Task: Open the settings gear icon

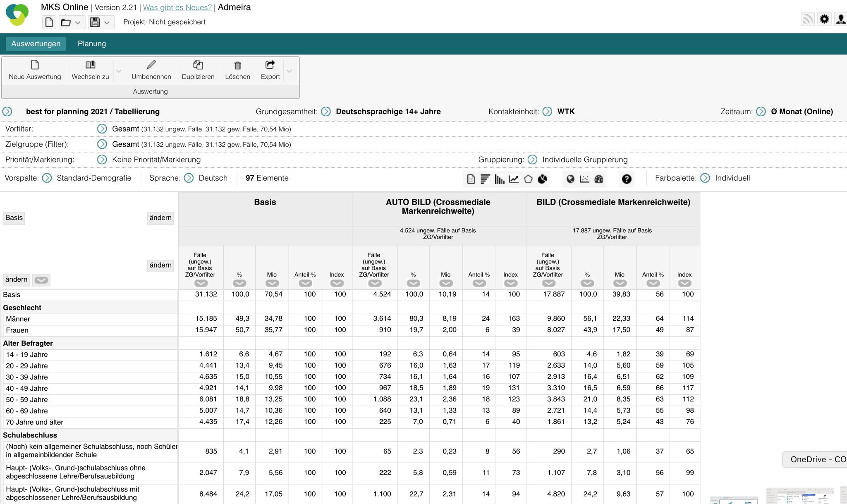Action: coord(824,19)
